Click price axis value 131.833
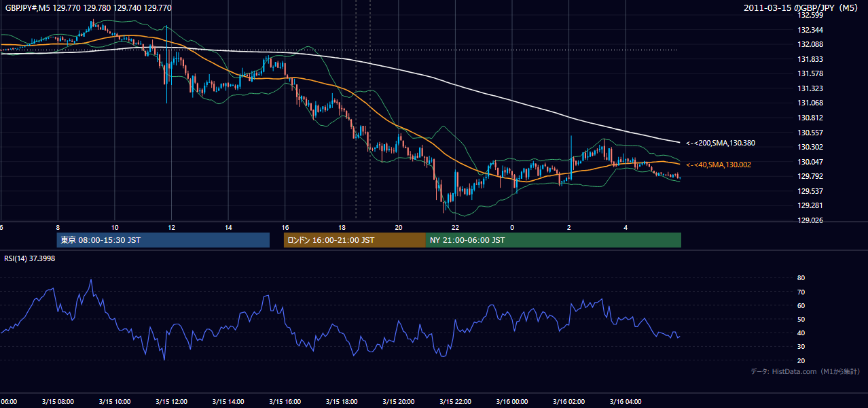The image size is (868, 408). (x=810, y=59)
